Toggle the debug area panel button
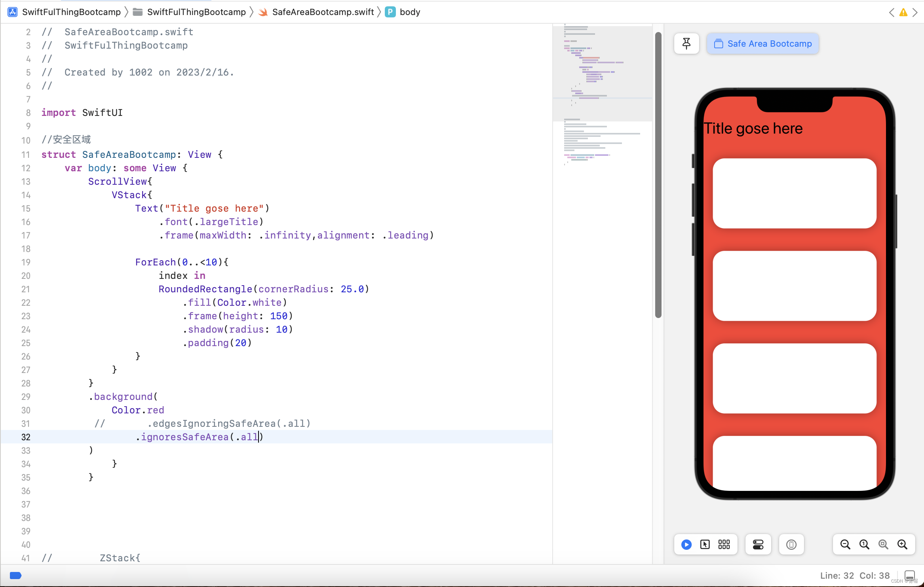The height and width of the screenshot is (587, 924). point(910,576)
